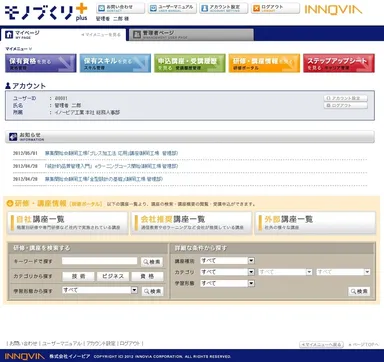
Task: Open the first カテゴリ dropdown
Action: (x=227, y=272)
